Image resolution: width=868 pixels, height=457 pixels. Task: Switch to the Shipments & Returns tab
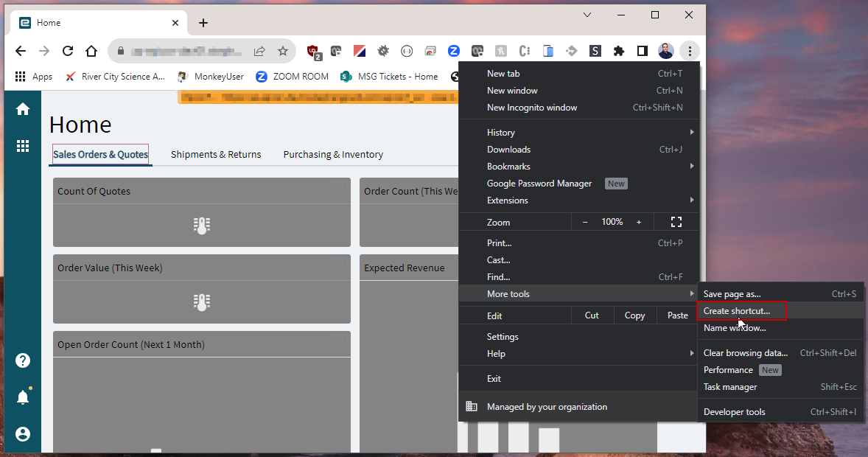(216, 154)
